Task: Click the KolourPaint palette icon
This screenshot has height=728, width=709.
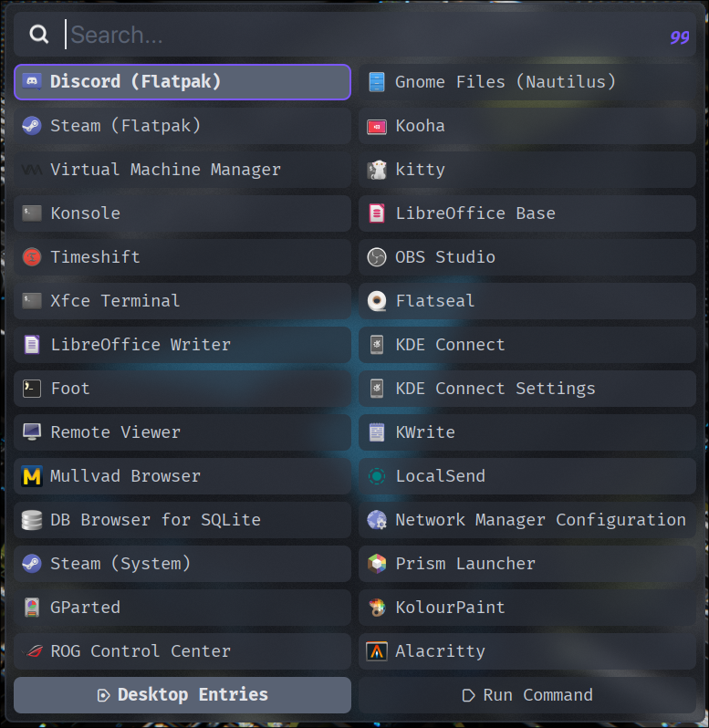Action: pos(377,608)
